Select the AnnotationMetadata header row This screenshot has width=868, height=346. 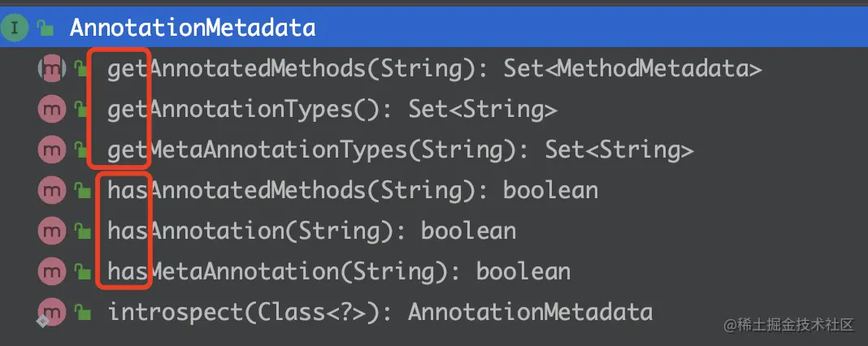(193, 28)
